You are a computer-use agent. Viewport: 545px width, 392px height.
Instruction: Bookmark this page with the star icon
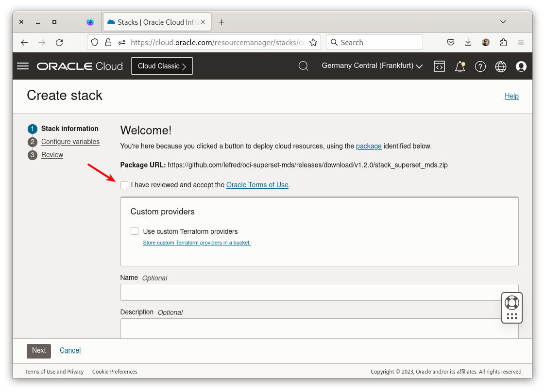[313, 42]
